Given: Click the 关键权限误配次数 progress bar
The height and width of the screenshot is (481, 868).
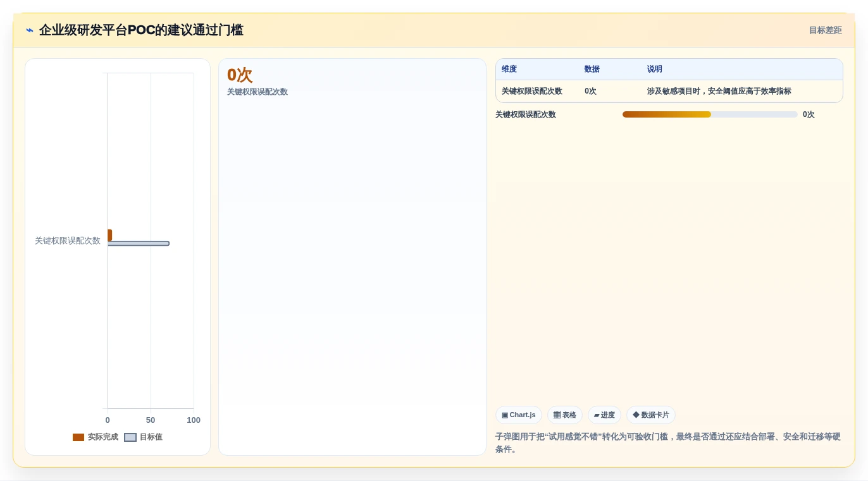Looking at the screenshot, I should 710,114.
